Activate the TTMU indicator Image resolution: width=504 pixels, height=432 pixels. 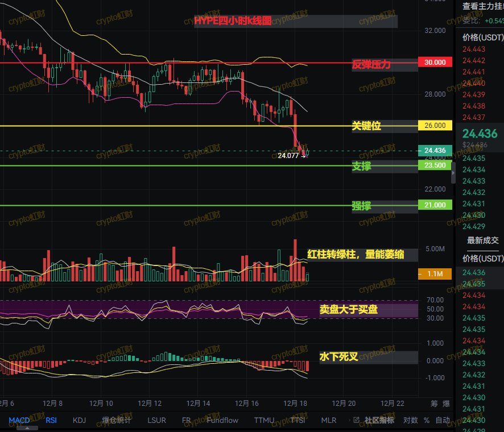point(264,420)
